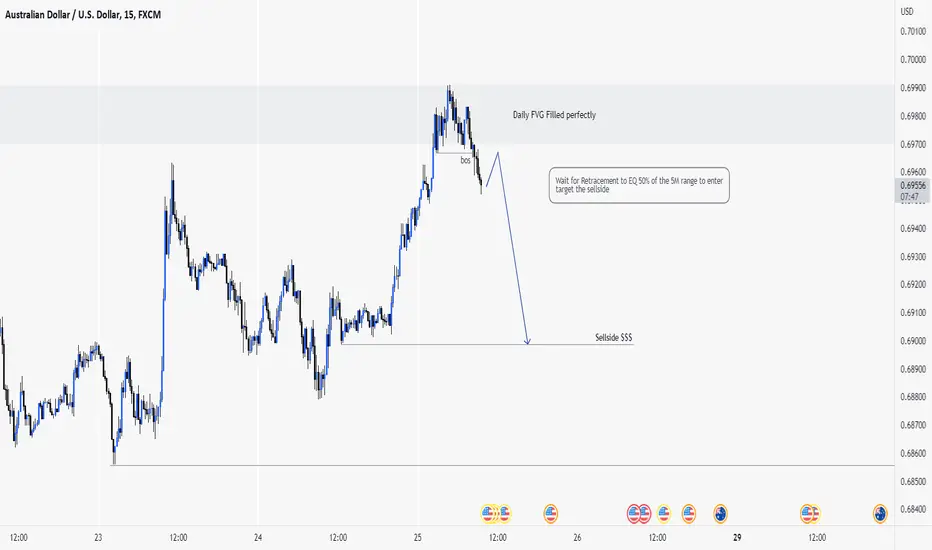Image resolution: width=932 pixels, height=550 pixels.
Task: Open the USD currency selector above the price axis
Action: [906, 11]
